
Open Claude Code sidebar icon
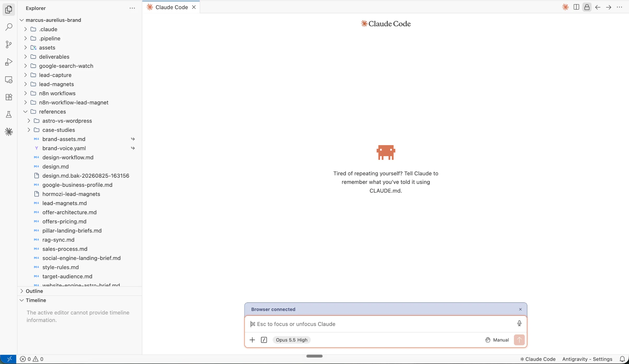9,132
